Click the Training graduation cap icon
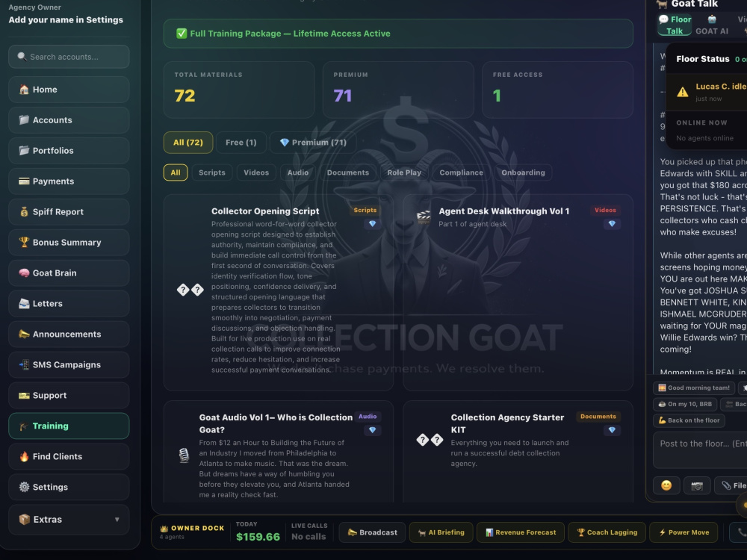This screenshot has width=747, height=560. pyautogui.click(x=24, y=426)
